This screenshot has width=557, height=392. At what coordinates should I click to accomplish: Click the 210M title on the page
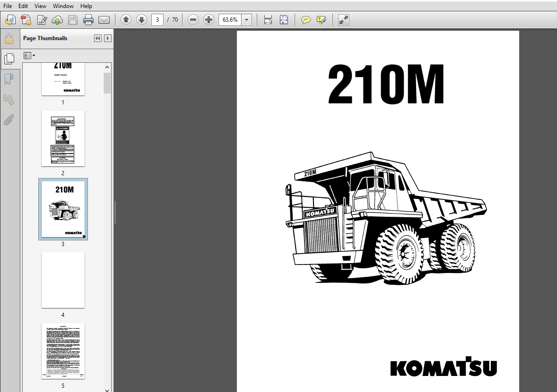pyautogui.click(x=386, y=85)
